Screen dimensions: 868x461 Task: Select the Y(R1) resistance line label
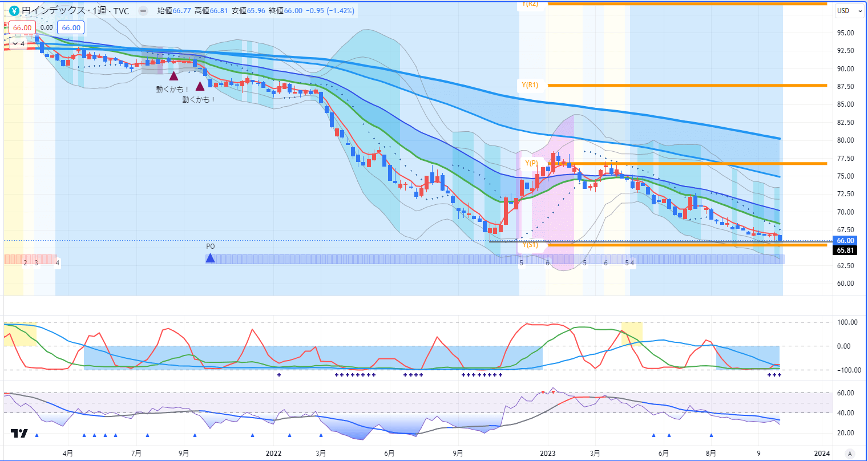click(530, 86)
